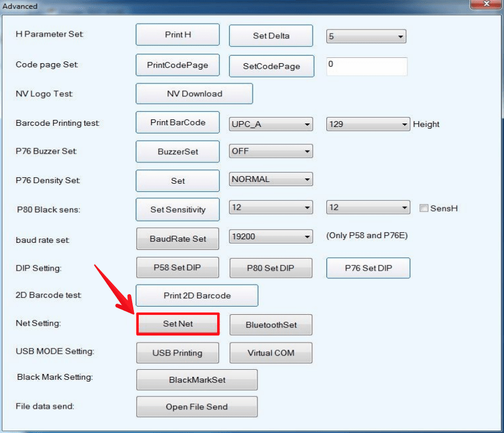The width and height of the screenshot is (504, 433).
Task: Click the 'Barcode Printing test' label
Action: [57, 123]
